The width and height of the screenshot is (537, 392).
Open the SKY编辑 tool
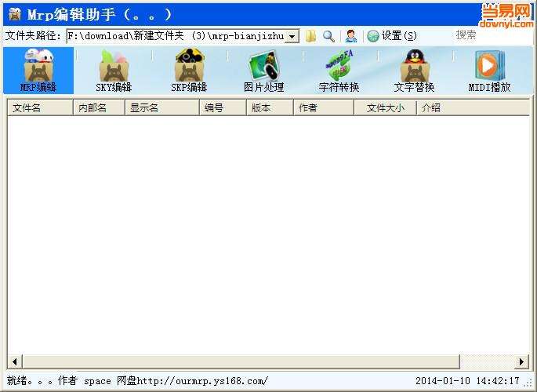[114, 71]
